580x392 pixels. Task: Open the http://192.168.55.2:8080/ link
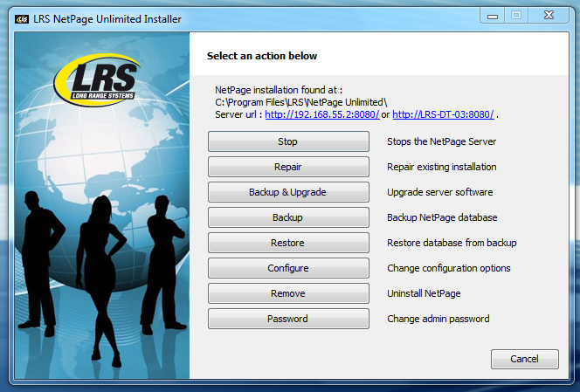click(322, 114)
